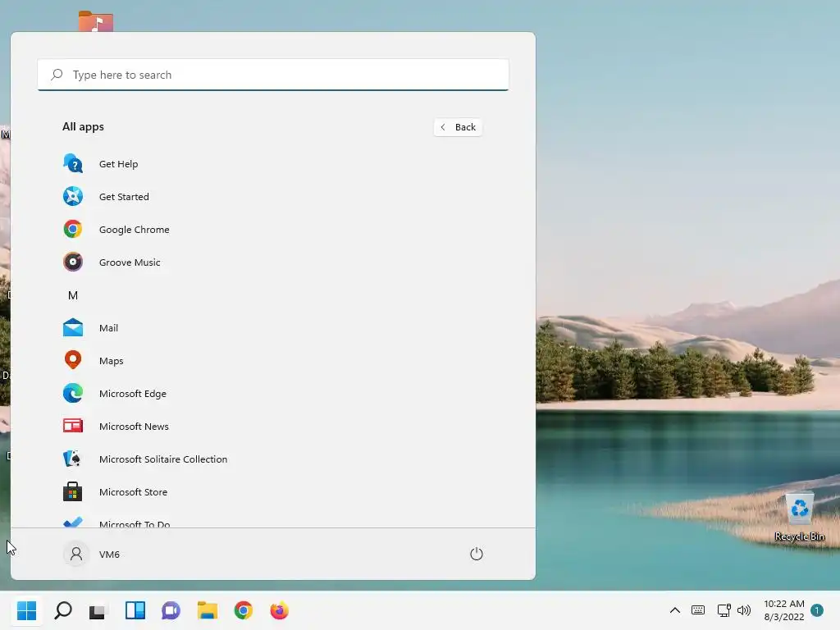
Task: Select the Microsoft To Do entry
Action: [134, 523]
